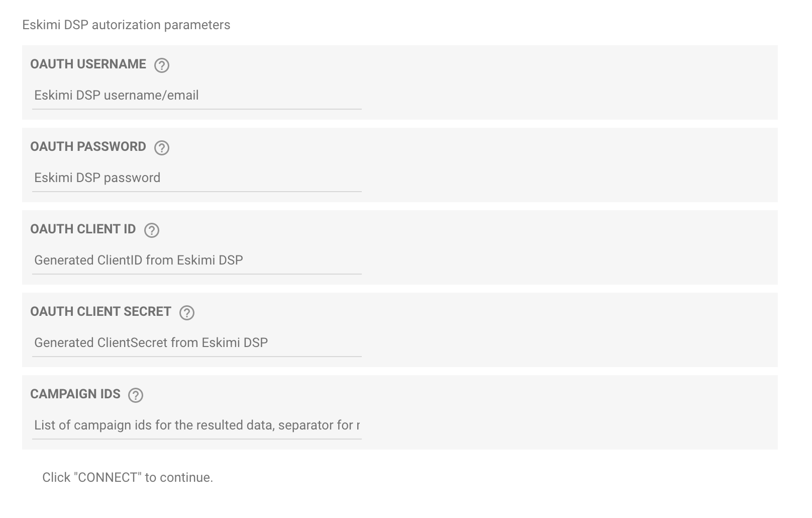Viewport: 812px width, 518px height.
Task: Click the OAUTH CLIENT SECRET label
Action: [x=100, y=312]
